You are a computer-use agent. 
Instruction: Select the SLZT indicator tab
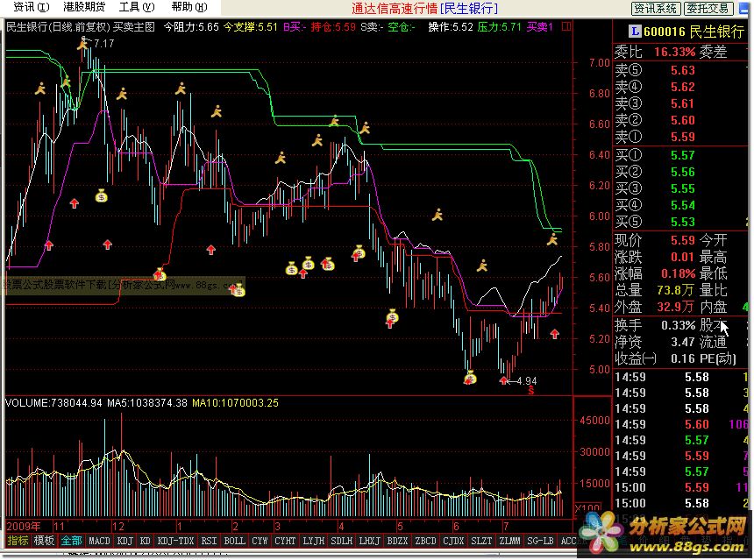click(x=482, y=542)
